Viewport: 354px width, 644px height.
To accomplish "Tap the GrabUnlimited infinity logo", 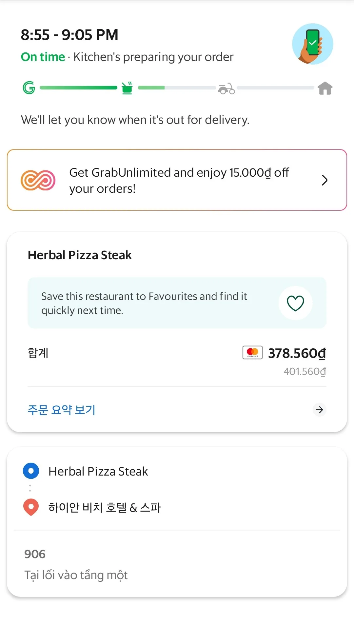I will pos(38,180).
